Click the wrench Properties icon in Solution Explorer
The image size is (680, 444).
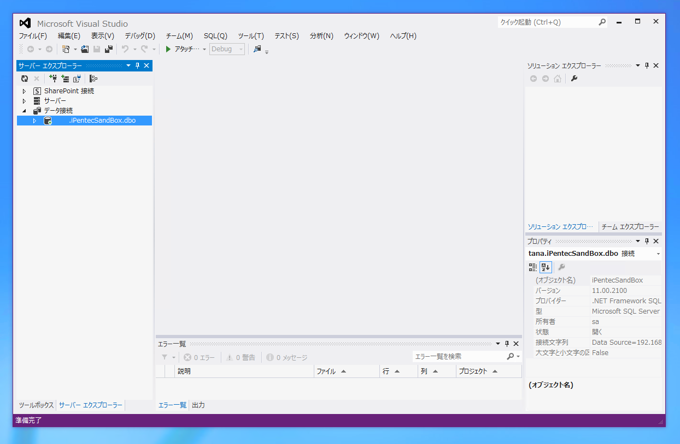click(x=574, y=78)
